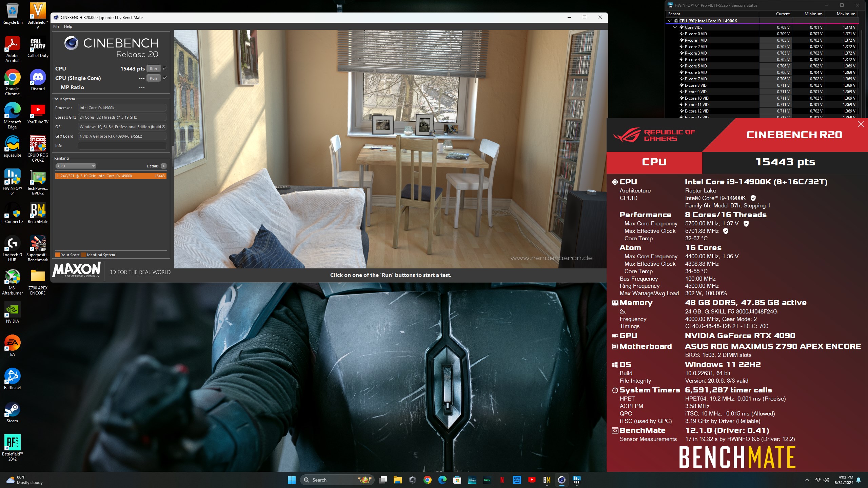
Task: Launch Battle.net desktop shortcut
Action: click(x=13, y=379)
